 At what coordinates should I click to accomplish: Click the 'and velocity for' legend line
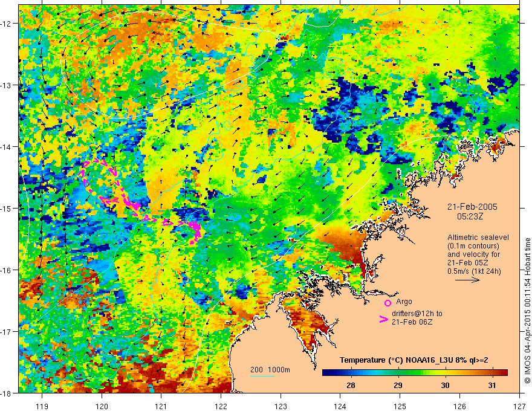click(x=473, y=254)
